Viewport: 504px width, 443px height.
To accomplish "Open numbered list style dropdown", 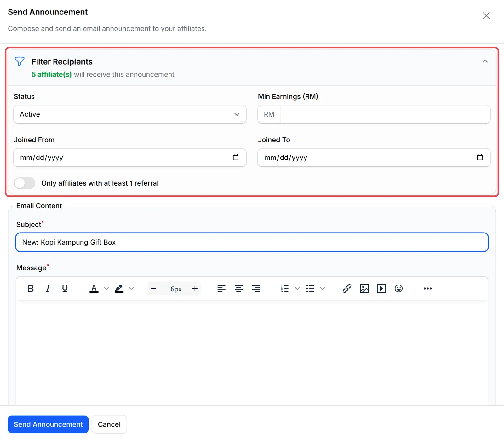I will (297, 288).
